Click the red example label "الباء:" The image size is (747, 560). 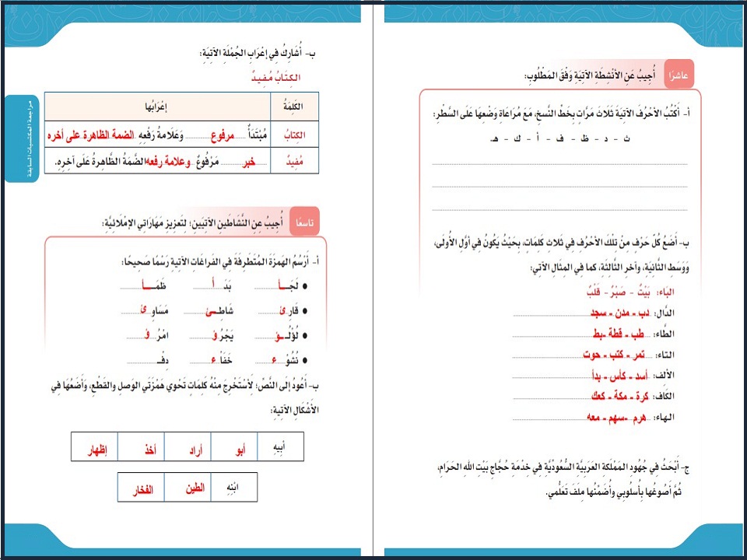[665, 292]
